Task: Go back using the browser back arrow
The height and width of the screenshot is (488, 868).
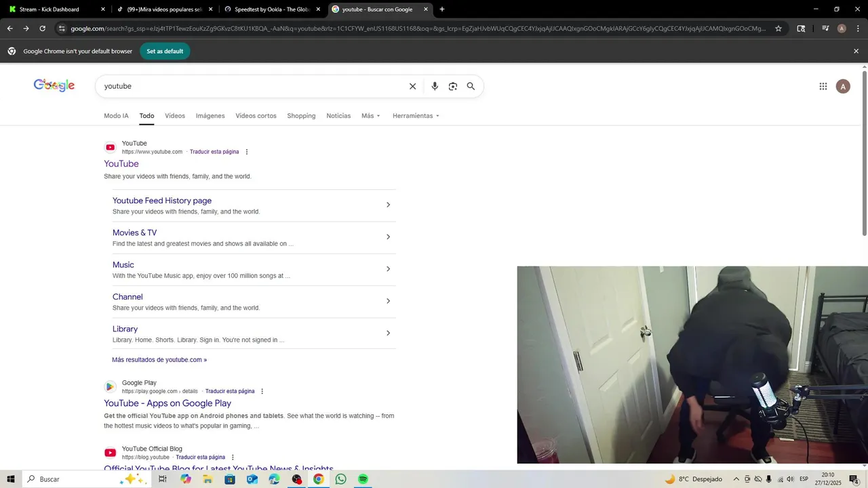Action: tap(9, 28)
